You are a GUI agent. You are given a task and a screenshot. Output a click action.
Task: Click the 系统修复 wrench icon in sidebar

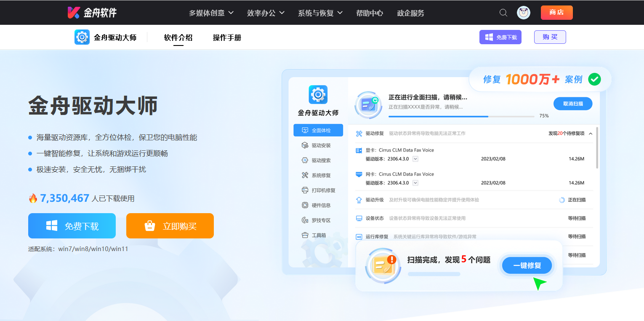305,175
